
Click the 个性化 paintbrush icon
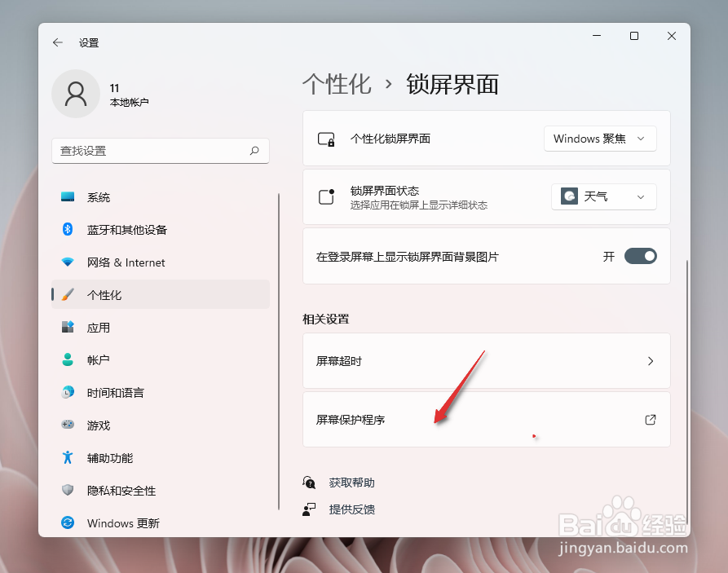coord(68,294)
